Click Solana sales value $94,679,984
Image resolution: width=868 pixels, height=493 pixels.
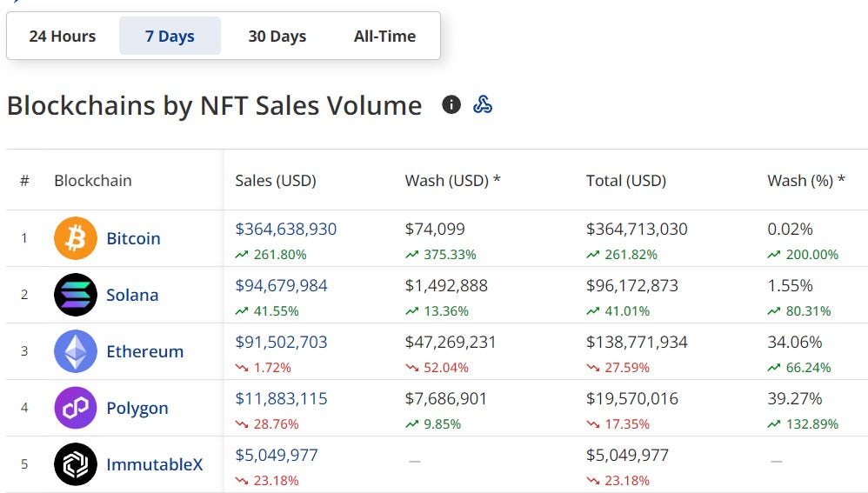pyautogui.click(x=281, y=285)
